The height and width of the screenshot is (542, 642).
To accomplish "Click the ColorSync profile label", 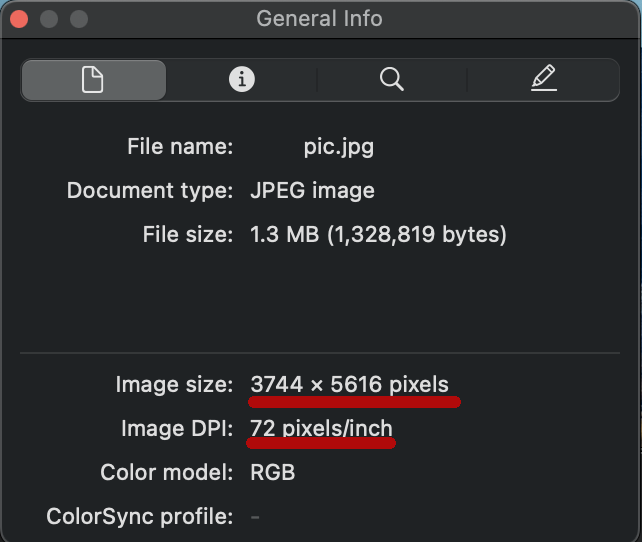I will click(x=140, y=517).
